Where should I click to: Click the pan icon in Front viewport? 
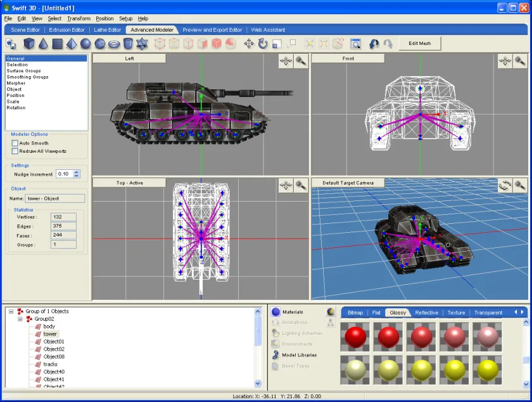point(505,61)
